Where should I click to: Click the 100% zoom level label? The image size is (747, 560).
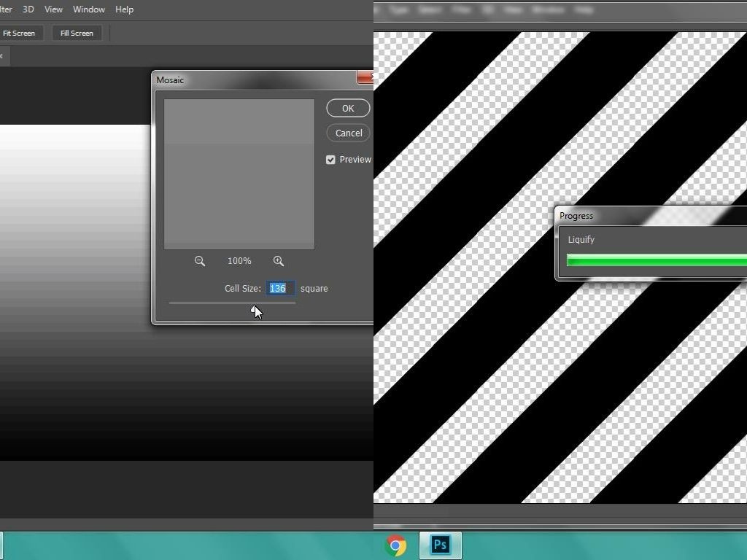pos(239,261)
